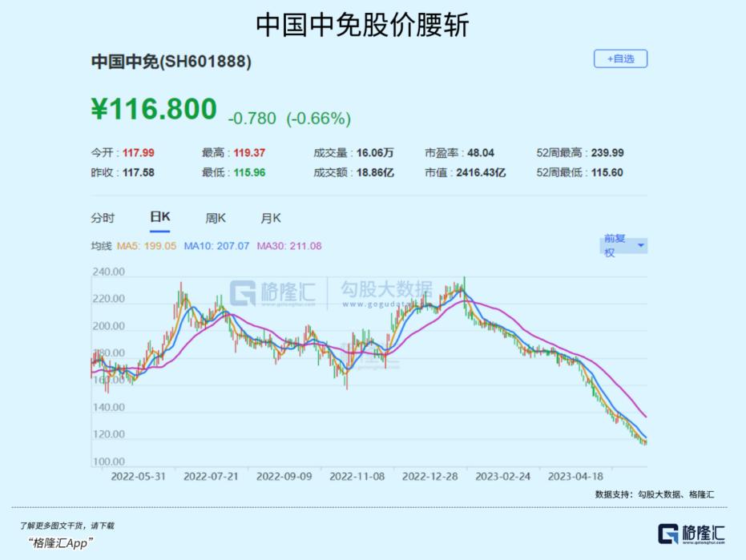Click MA5: 199.05 indicator label

147,246
